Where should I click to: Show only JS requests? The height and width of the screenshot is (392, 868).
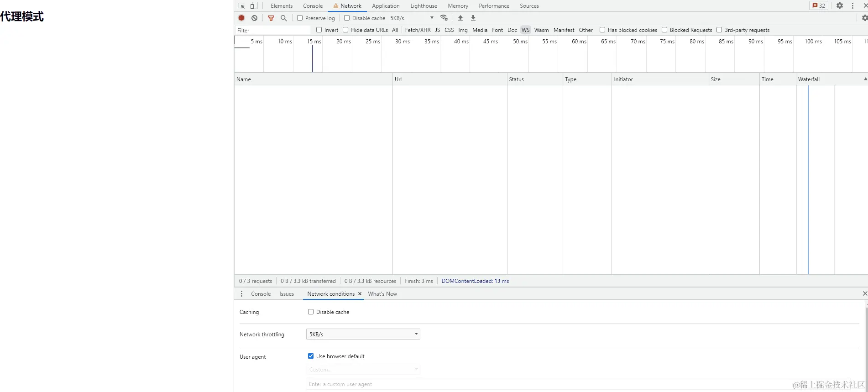(x=437, y=30)
